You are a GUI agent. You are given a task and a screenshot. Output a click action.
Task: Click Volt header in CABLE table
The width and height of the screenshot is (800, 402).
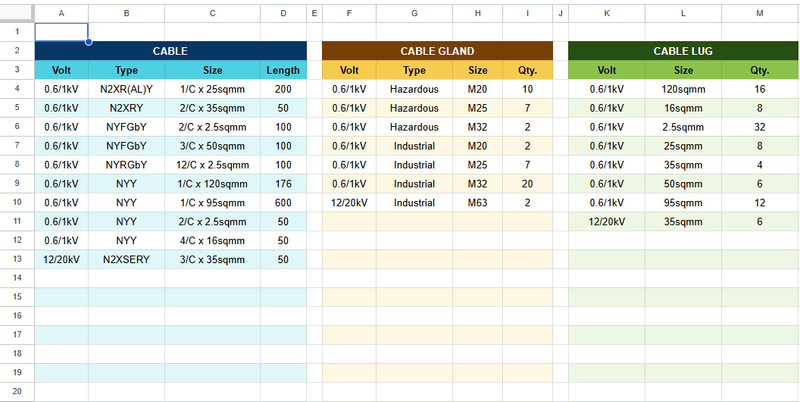tap(61, 70)
